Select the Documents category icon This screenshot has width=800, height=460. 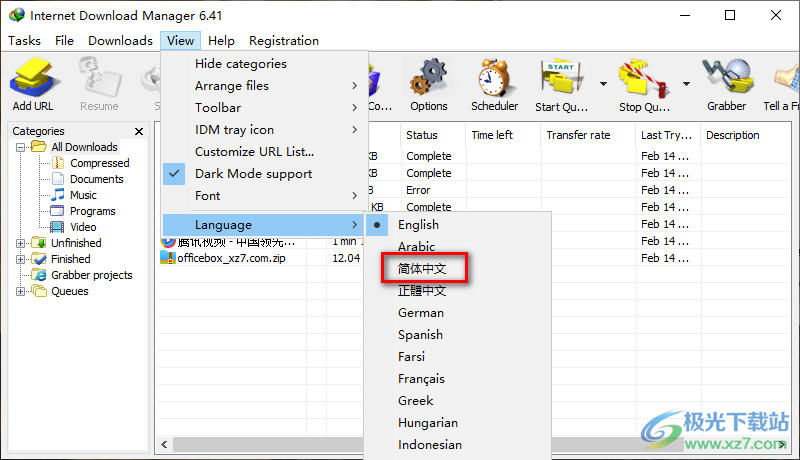(58, 179)
